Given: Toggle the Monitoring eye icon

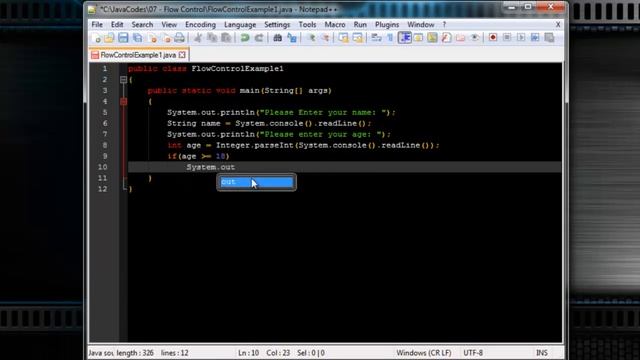Looking at the screenshot, I should point(474,38).
